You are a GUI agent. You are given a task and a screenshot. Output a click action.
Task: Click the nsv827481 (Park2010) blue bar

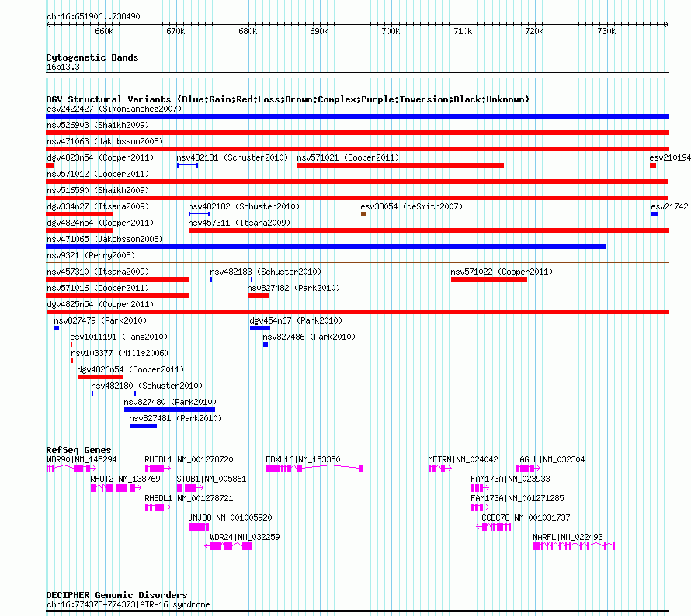pyautogui.click(x=143, y=426)
